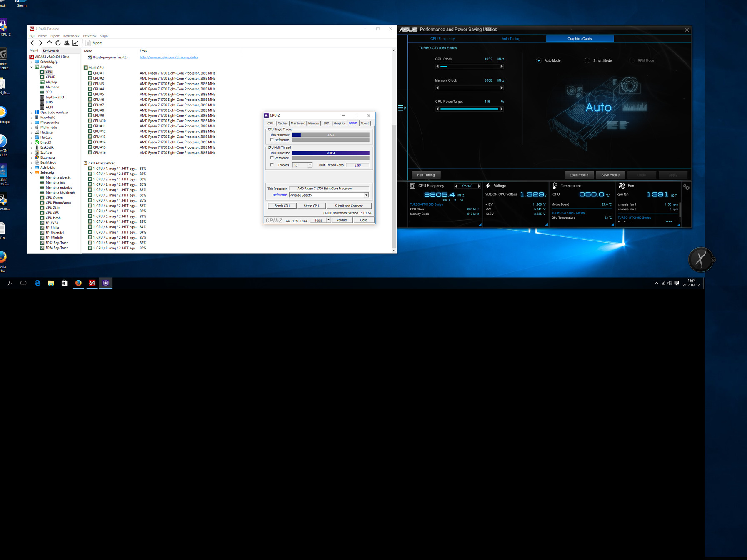The width and height of the screenshot is (747, 560).
Task: Open the Tools dropdown arrow in CPU-Z
Action: pyautogui.click(x=328, y=220)
